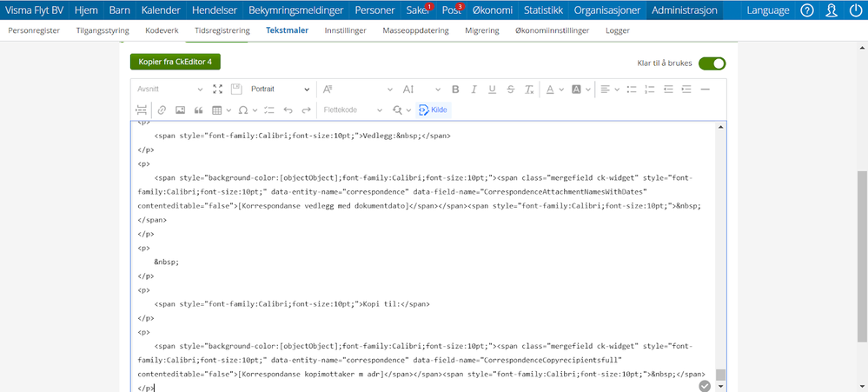The height and width of the screenshot is (392, 868).
Task: Undo the last edit
Action: pyautogui.click(x=288, y=110)
